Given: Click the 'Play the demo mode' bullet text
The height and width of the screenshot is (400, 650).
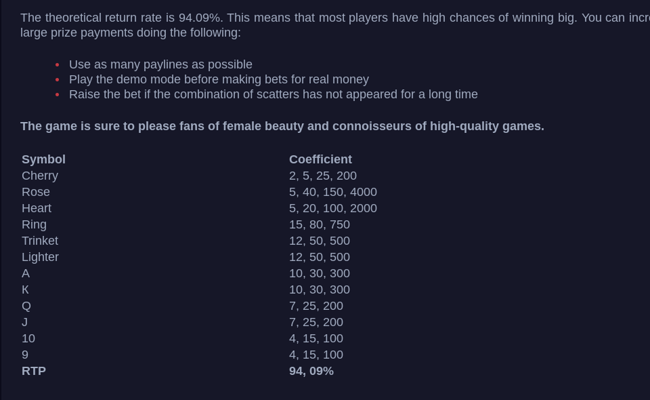Looking at the screenshot, I should [x=219, y=80].
